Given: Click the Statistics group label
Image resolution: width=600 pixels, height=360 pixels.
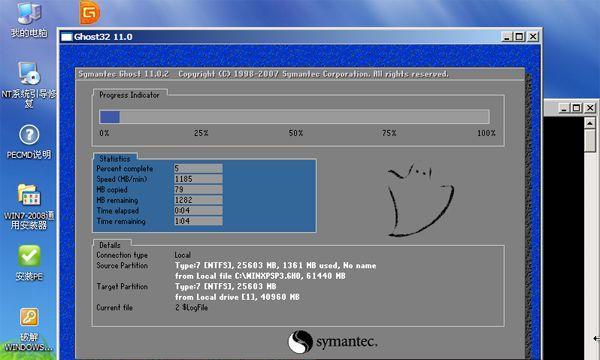Looking at the screenshot, I should 114,158.
